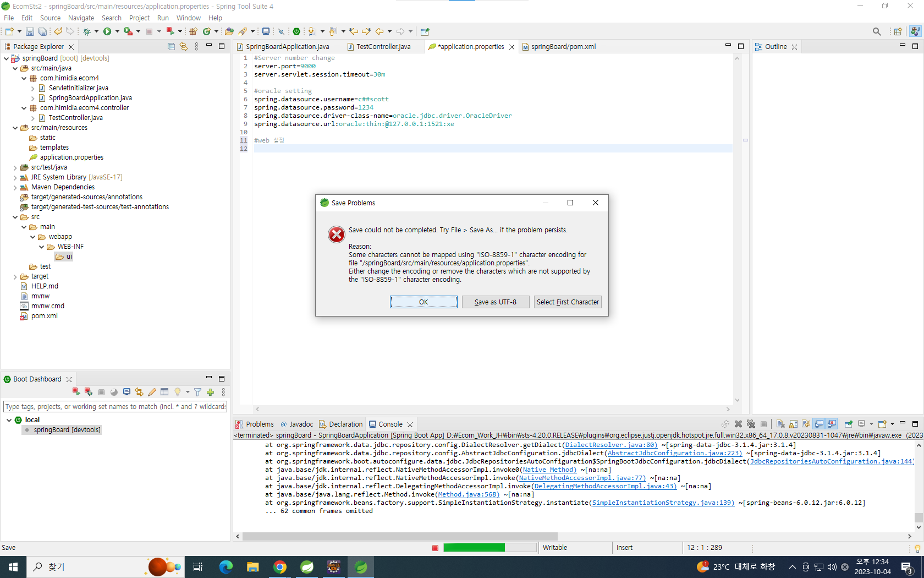The width and height of the screenshot is (924, 578).
Task: Collapse the springBoard project node
Action: pos(6,58)
